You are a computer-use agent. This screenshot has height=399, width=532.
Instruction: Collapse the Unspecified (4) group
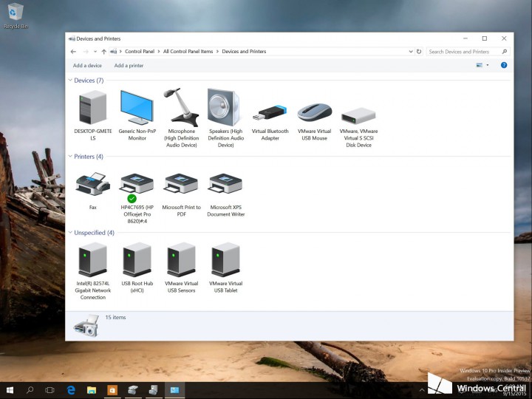point(70,233)
